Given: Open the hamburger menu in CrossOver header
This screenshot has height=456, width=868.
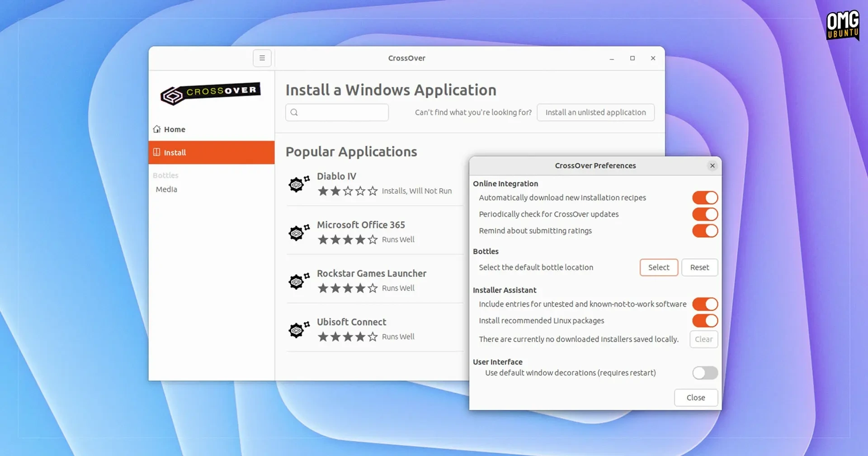Looking at the screenshot, I should point(262,58).
